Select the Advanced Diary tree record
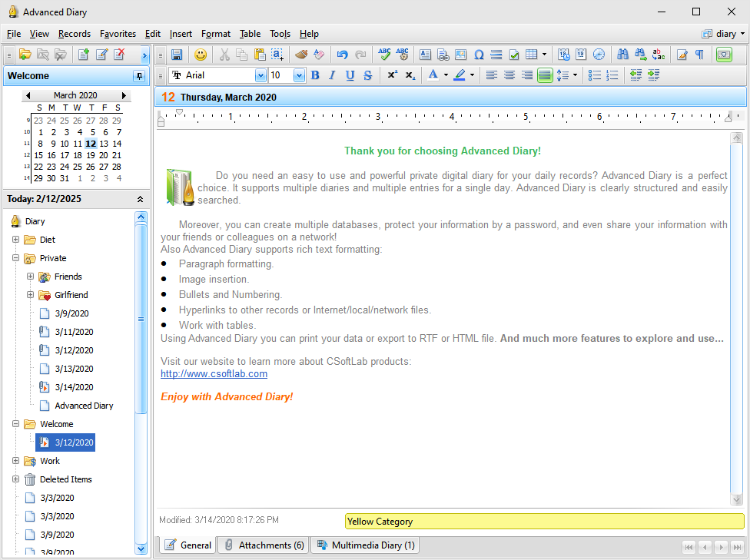750x560 pixels. pyautogui.click(x=84, y=406)
